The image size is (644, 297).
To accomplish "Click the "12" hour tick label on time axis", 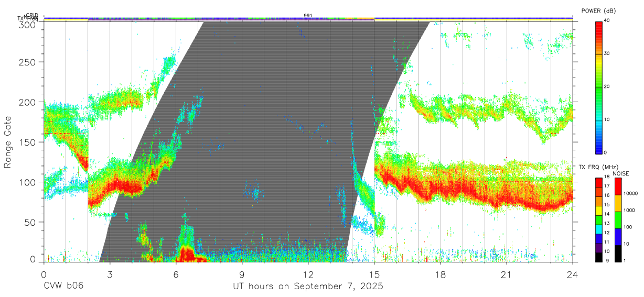I will click(308, 274).
